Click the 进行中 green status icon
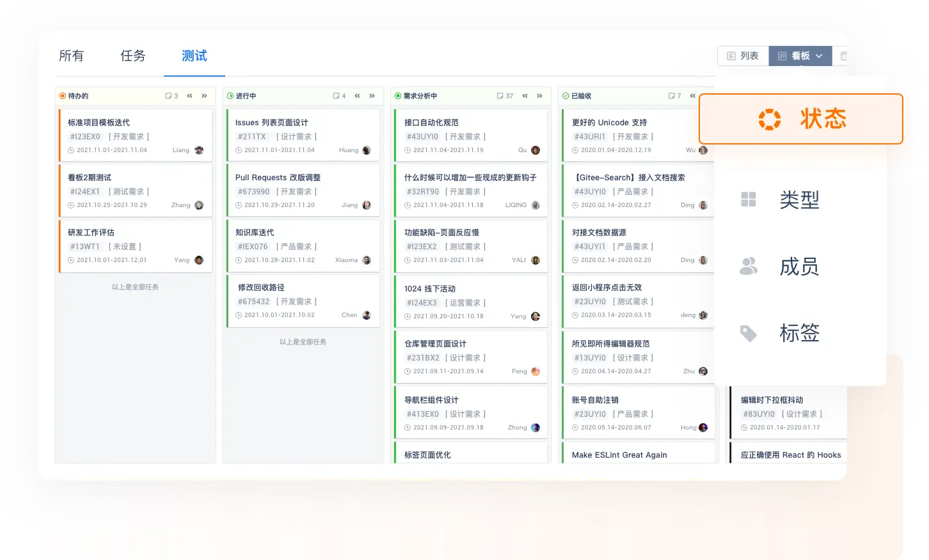The image size is (929, 560). [x=230, y=96]
